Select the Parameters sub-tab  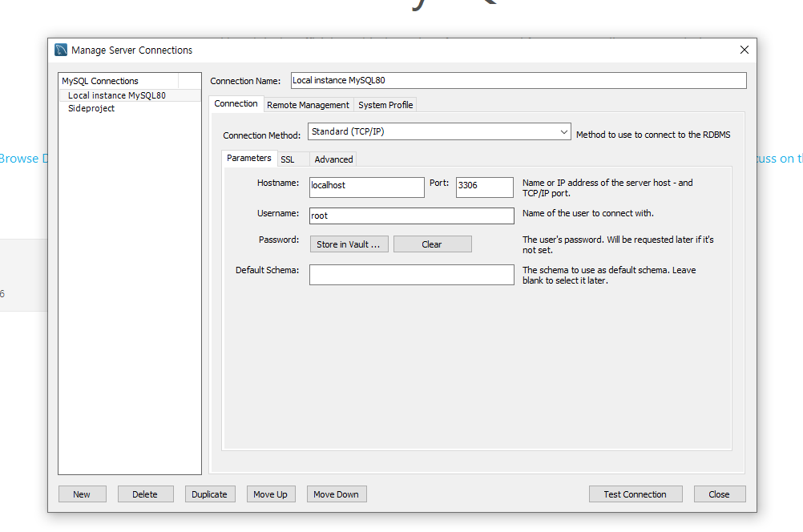tap(249, 158)
